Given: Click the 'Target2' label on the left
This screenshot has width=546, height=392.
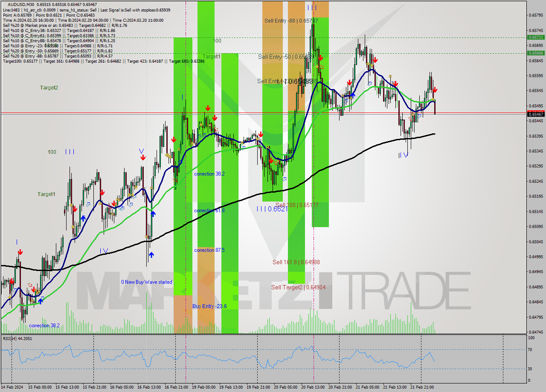Looking at the screenshot, I should click(x=49, y=88).
